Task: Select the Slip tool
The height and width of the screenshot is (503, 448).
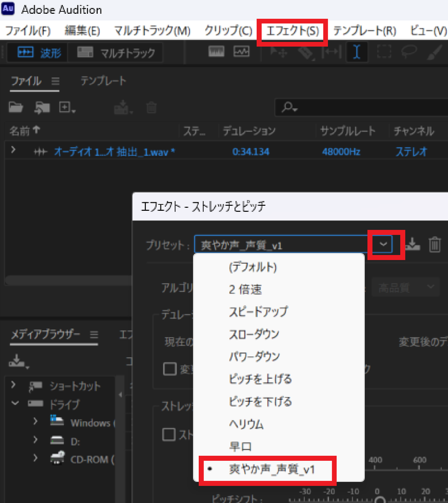Action: click(331, 52)
